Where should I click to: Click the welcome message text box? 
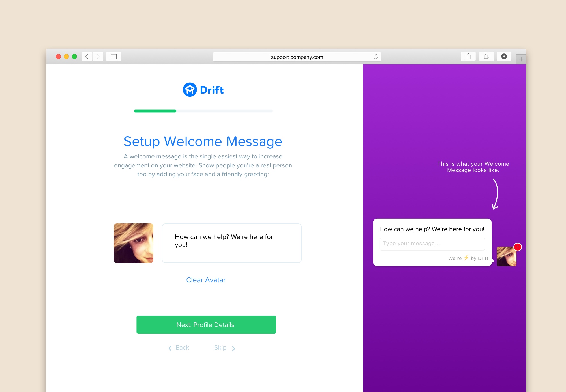(232, 243)
